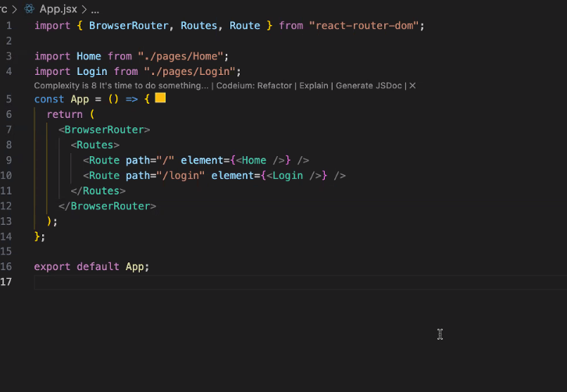Click Routes in the import statement
This screenshot has height=392, width=567.
[x=198, y=26]
